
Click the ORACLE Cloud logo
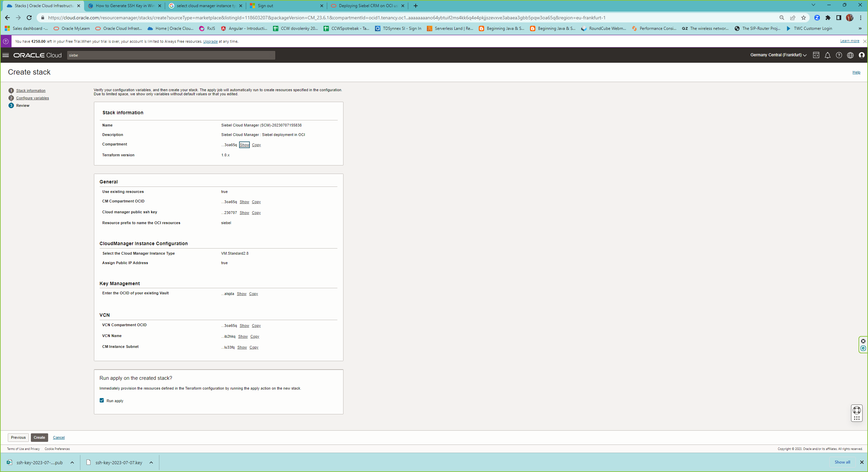(x=38, y=55)
